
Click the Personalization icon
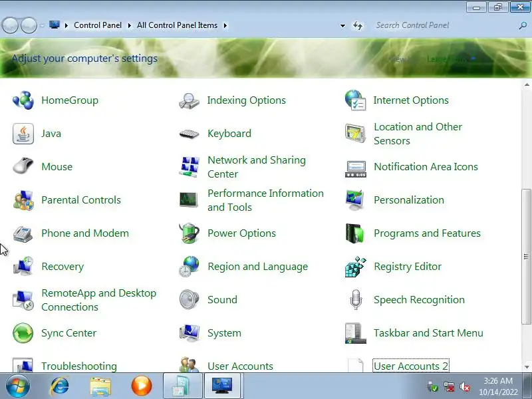tap(355, 200)
